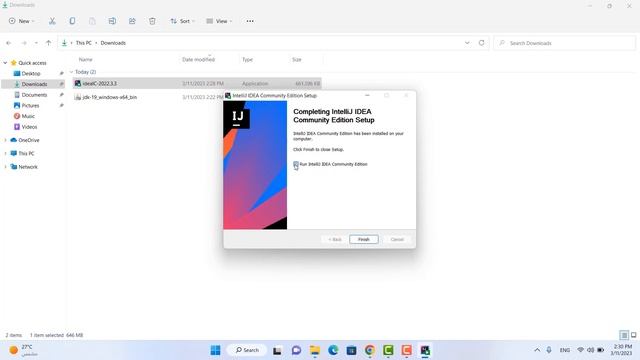
Task: Select ideaIC-2022.3.3 file row
Action: 197,83
